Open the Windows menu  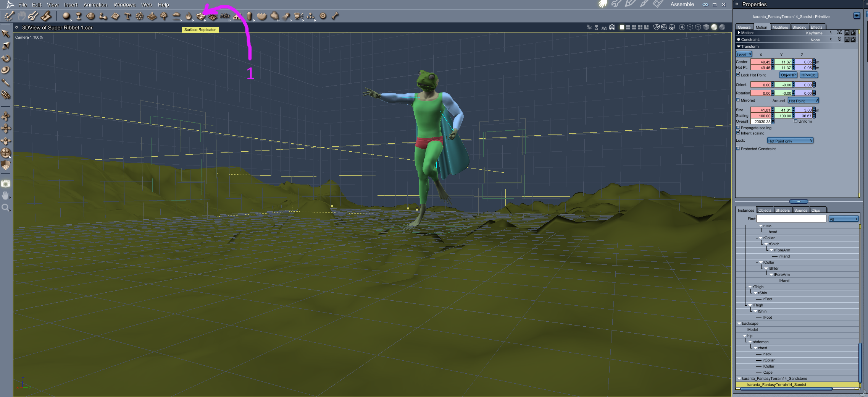click(124, 5)
